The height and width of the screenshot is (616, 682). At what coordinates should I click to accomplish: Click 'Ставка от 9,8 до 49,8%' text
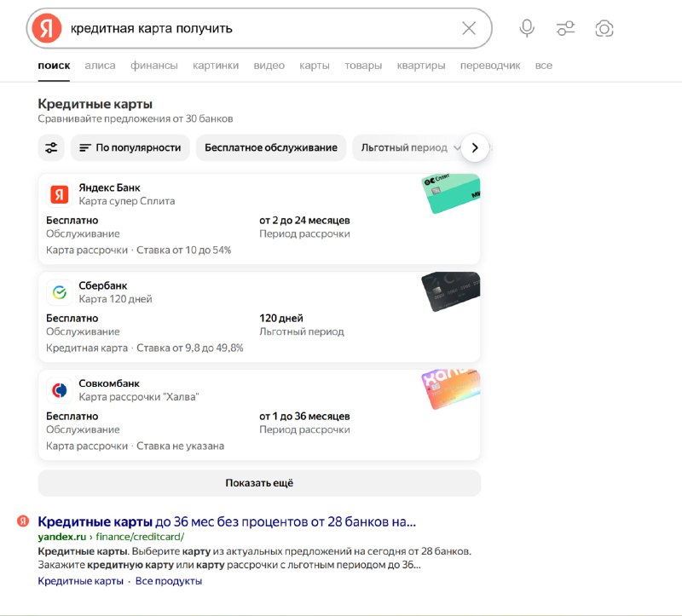[x=190, y=348]
